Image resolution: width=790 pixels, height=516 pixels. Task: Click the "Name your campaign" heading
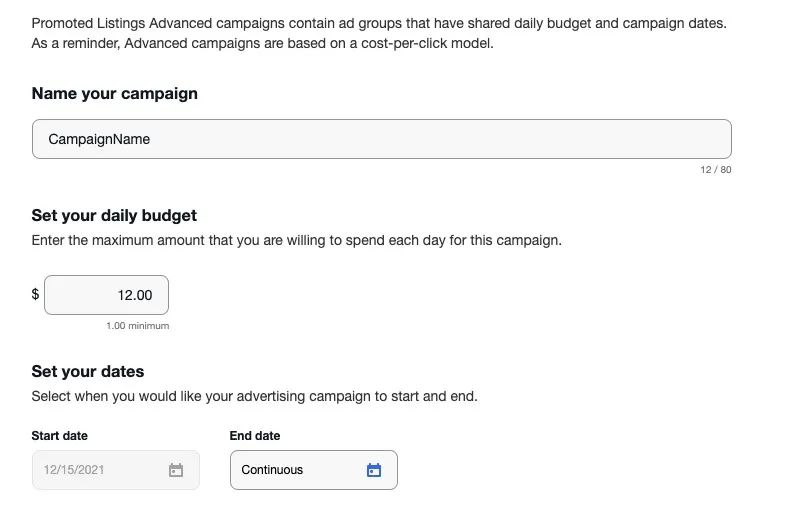coord(115,94)
